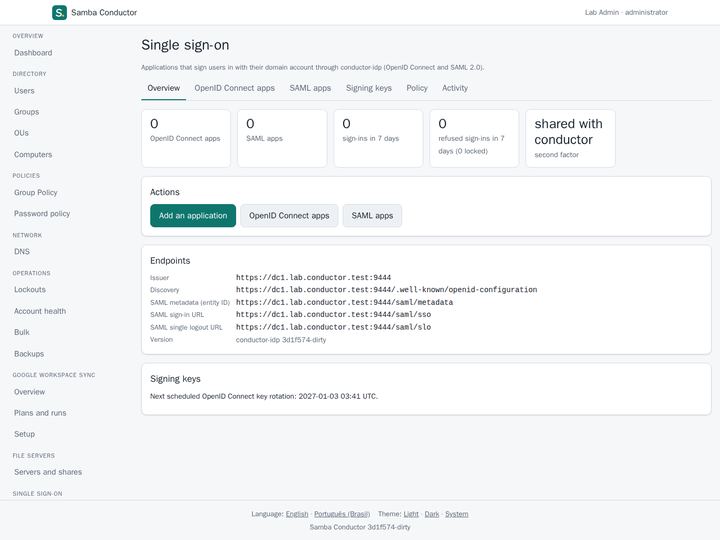Click the saml/slo logout URL
The height and width of the screenshot is (540, 720).
point(333,327)
